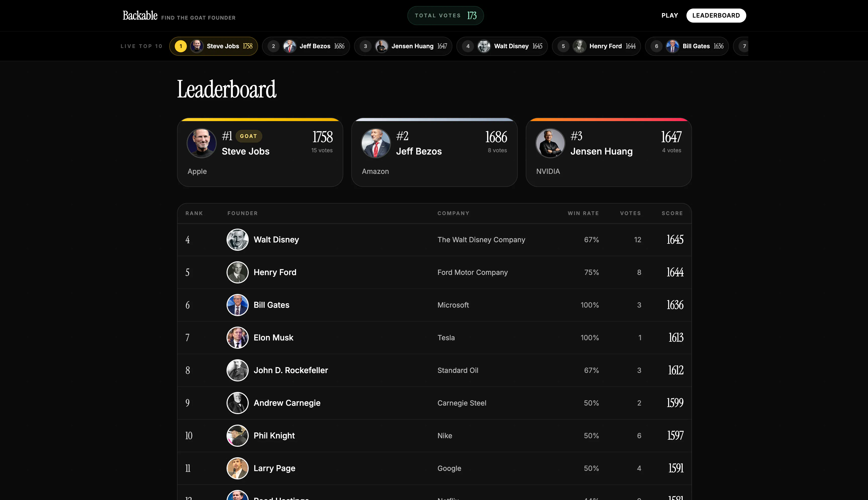Image resolution: width=868 pixels, height=500 pixels.
Task: Click Bill Gates avatar in table row
Action: (237, 305)
